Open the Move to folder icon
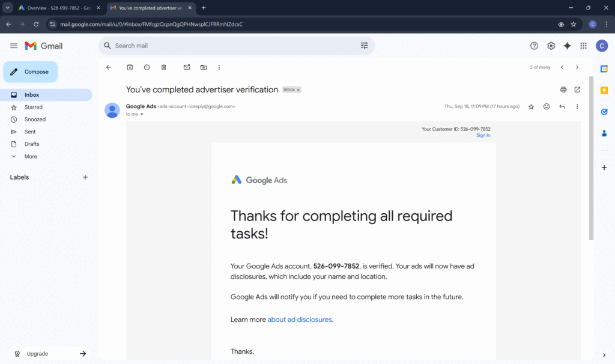 coord(204,67)
